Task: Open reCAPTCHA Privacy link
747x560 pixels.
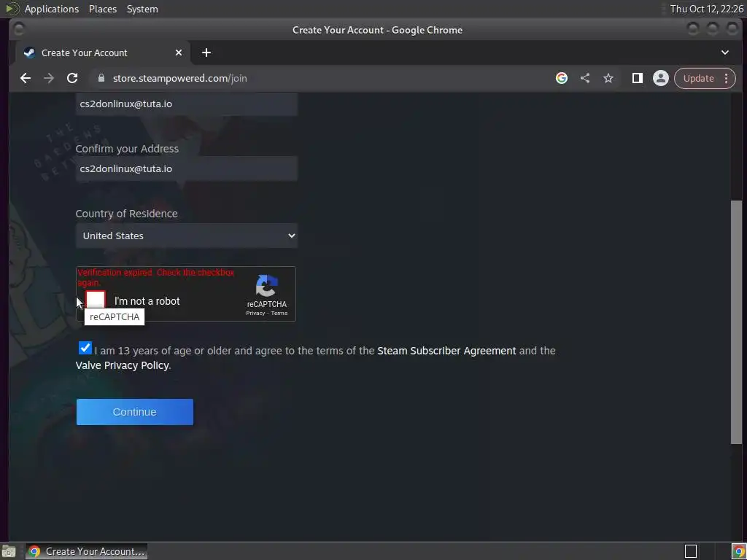Action: [255, 313]
